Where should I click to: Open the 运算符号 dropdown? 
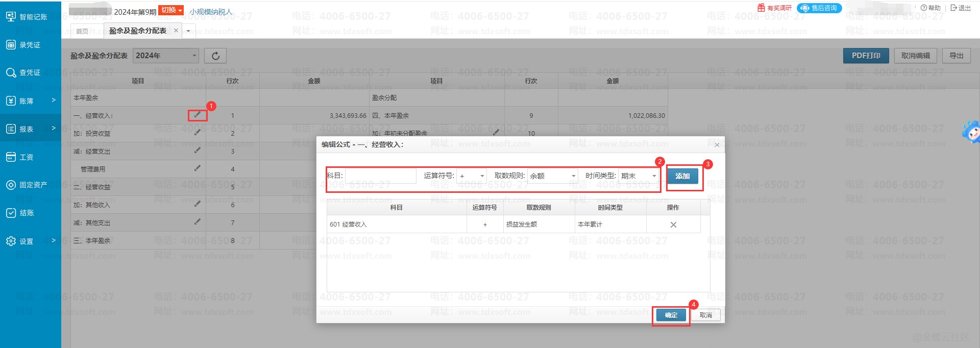[472, 176]
